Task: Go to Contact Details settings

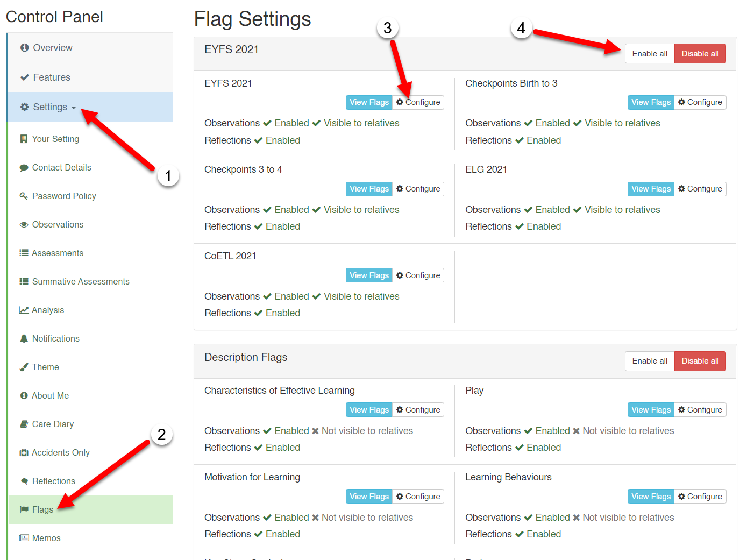Action: point(90,168)
